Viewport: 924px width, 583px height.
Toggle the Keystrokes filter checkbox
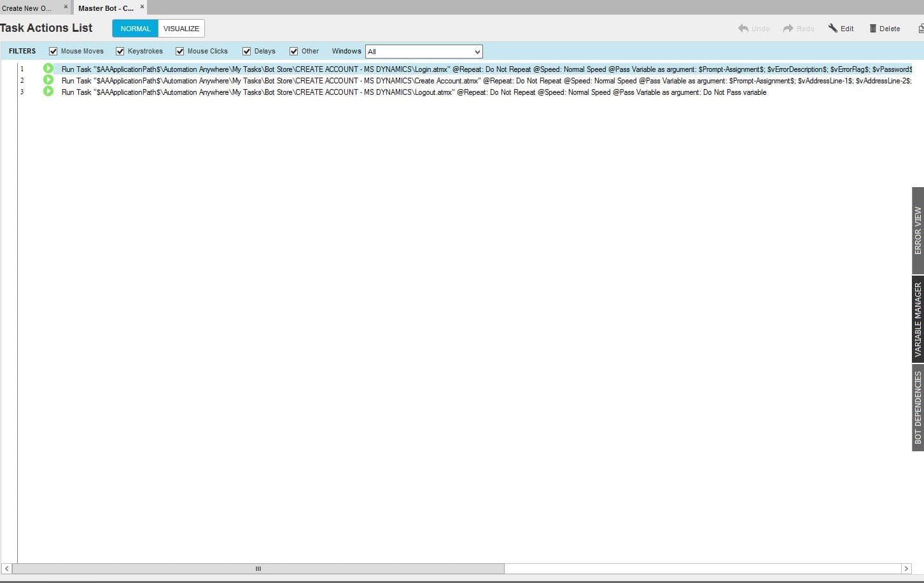pos(120,52)
